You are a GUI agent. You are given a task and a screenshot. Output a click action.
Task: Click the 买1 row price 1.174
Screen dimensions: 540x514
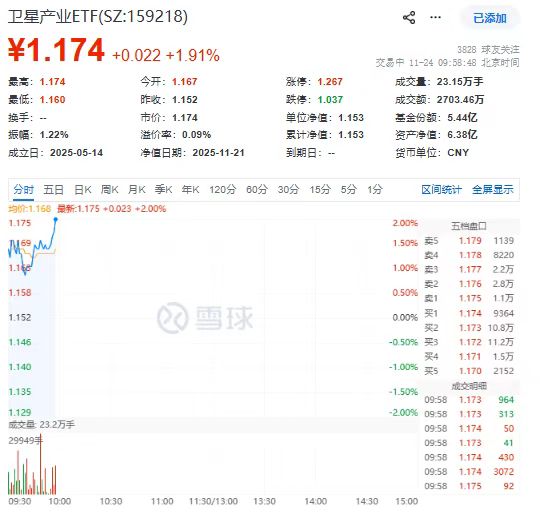point(470,314)
